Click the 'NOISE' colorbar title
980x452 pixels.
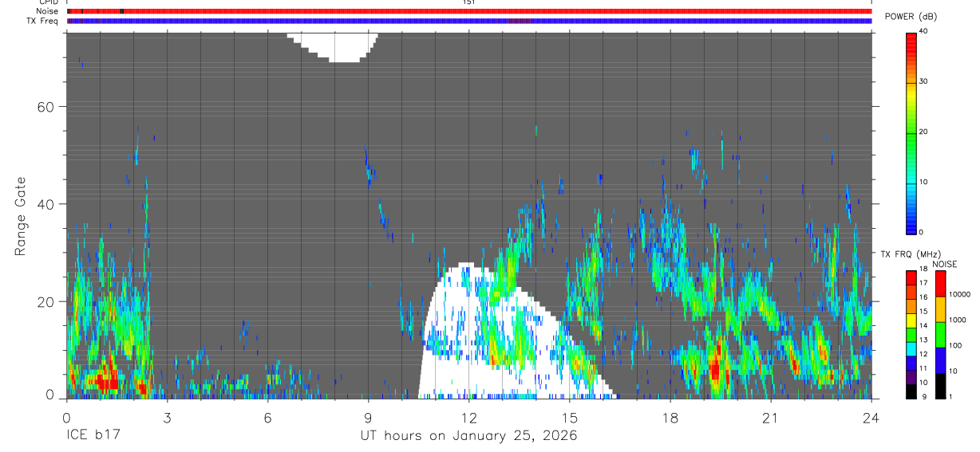tap(945, 264)
